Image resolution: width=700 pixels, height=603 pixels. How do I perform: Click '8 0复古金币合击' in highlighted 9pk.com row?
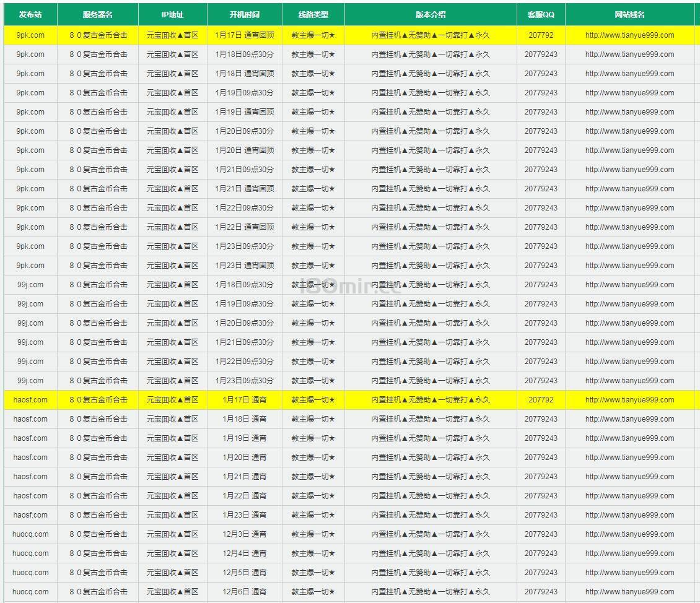(x=98, y=35)
